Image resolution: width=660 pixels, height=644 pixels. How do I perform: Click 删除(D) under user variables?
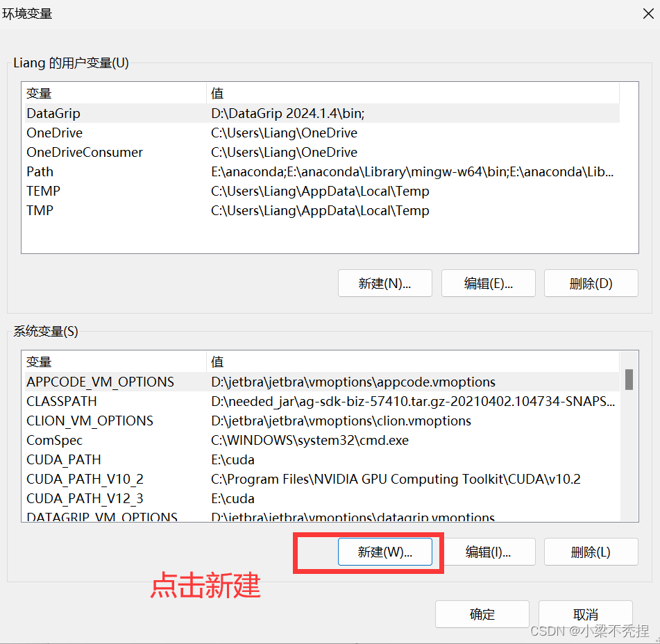coord(591,283)
